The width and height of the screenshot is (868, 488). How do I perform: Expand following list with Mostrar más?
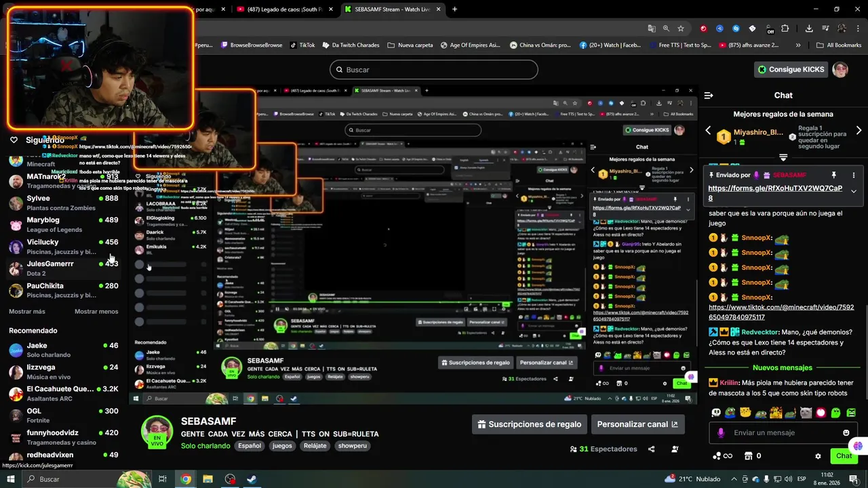(27, 312)
